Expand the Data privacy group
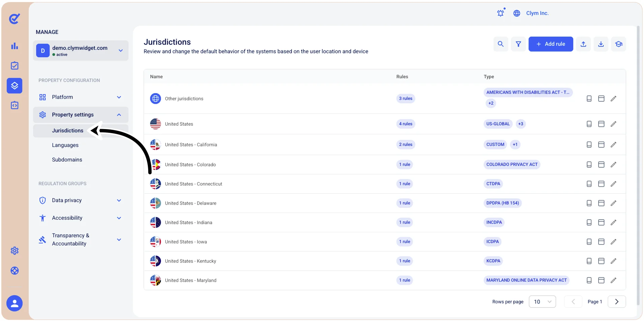644x321 pixels. [x=81, y=200]
